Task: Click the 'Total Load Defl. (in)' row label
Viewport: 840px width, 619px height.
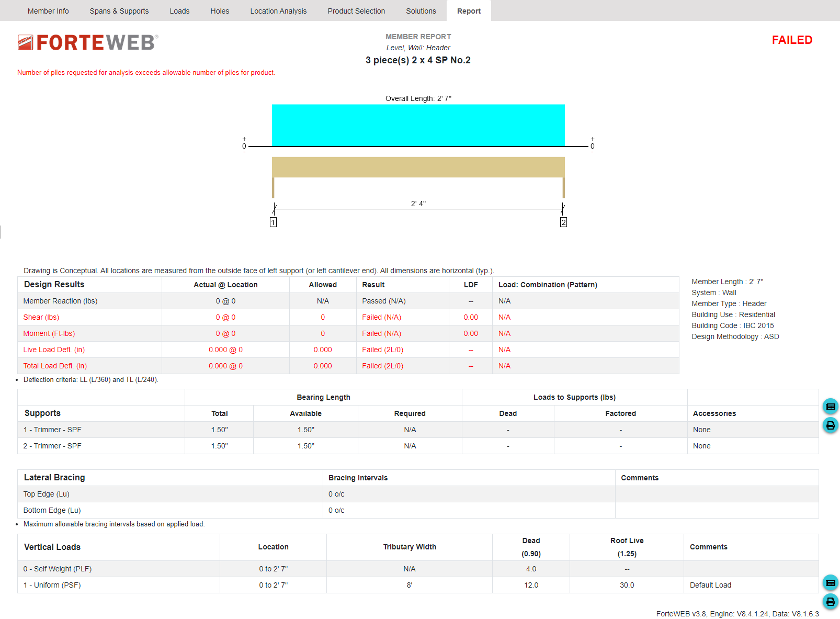Action: coord(55,366)
